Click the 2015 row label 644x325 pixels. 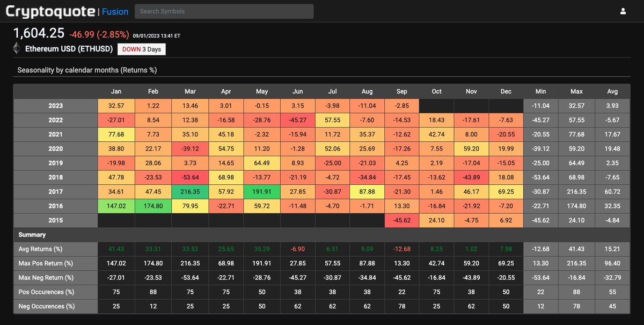pos(55,220)
